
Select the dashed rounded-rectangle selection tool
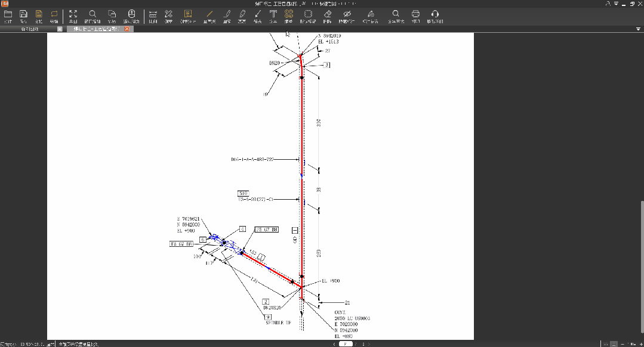click(308, 14)
